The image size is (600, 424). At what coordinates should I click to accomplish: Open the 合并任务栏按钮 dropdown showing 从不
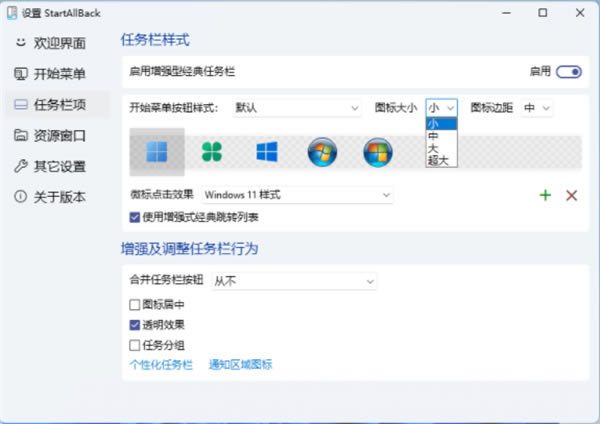click(x=294, y=281)
